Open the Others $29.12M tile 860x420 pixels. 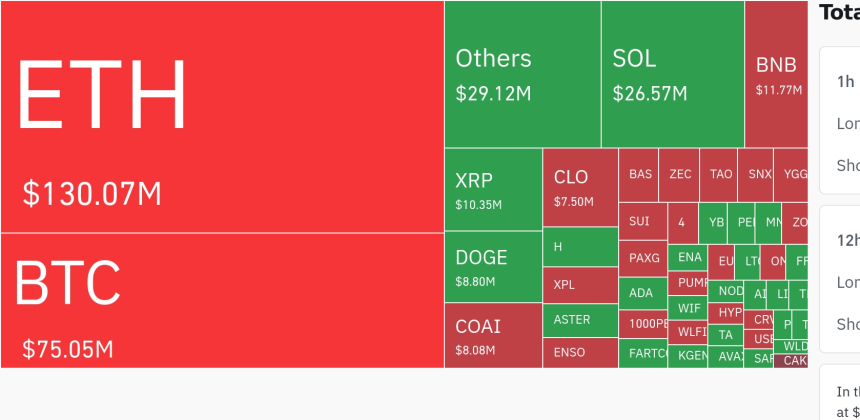pos(522,74)
